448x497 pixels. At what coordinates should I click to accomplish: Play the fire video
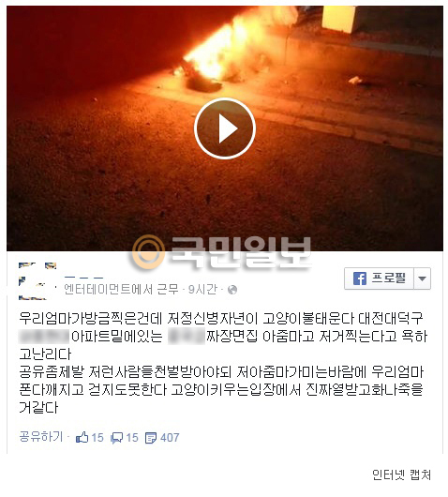tap(225, 128)
